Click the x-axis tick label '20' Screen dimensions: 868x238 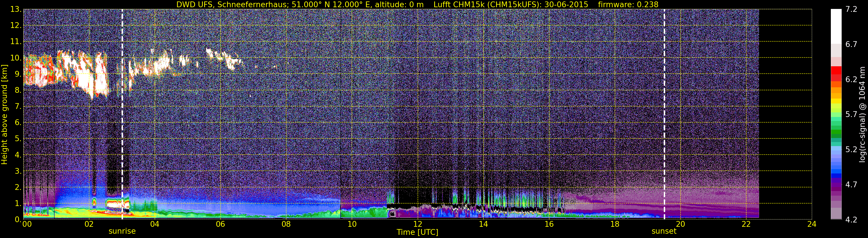[680, 224]
